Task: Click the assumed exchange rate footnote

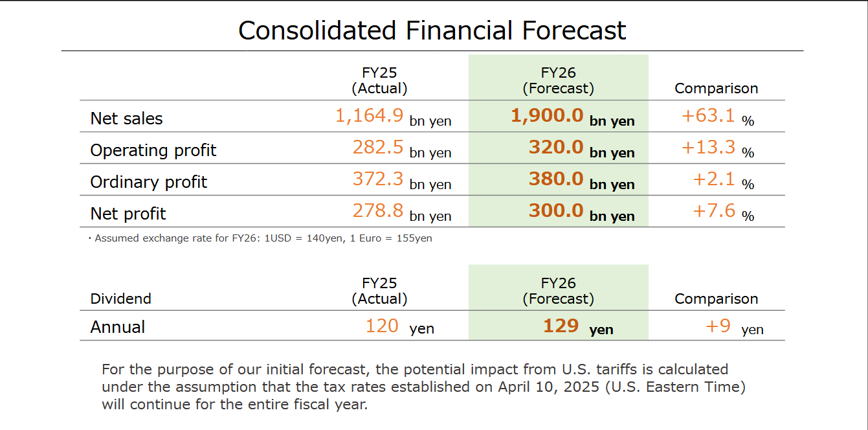Action: click(260, 238)
